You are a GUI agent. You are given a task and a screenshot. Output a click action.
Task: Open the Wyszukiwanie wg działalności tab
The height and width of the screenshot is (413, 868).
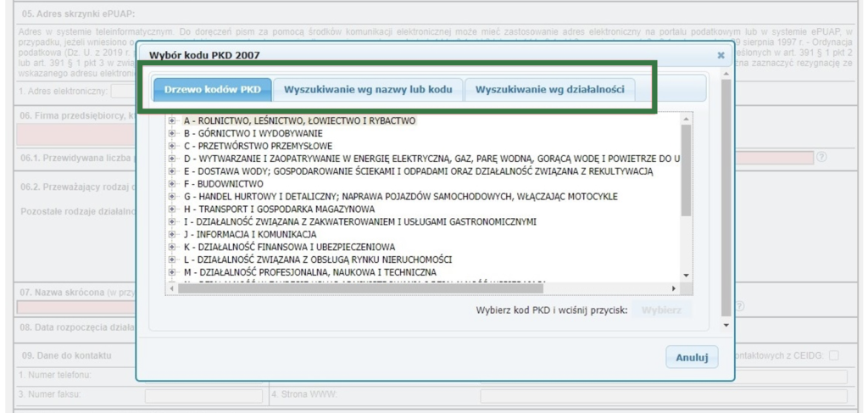tap(549, 90)
